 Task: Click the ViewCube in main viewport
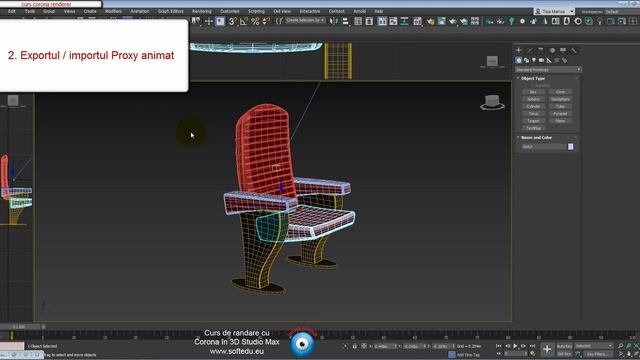pyautogui.click(x=492, y=102)
